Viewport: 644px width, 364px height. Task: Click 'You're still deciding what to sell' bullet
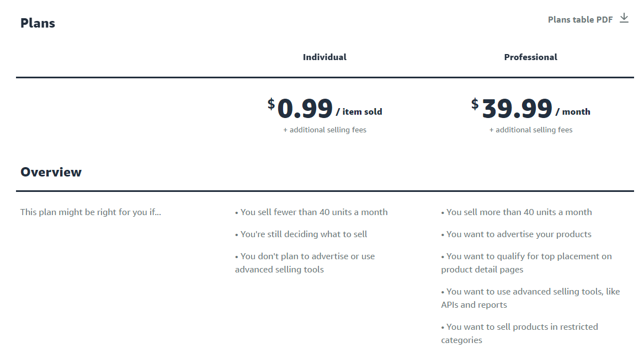[301, 234]
